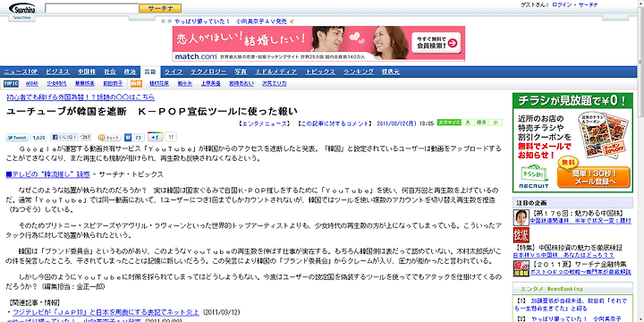Open the ライフ tab
644x322 pixels.
[174, 72]
